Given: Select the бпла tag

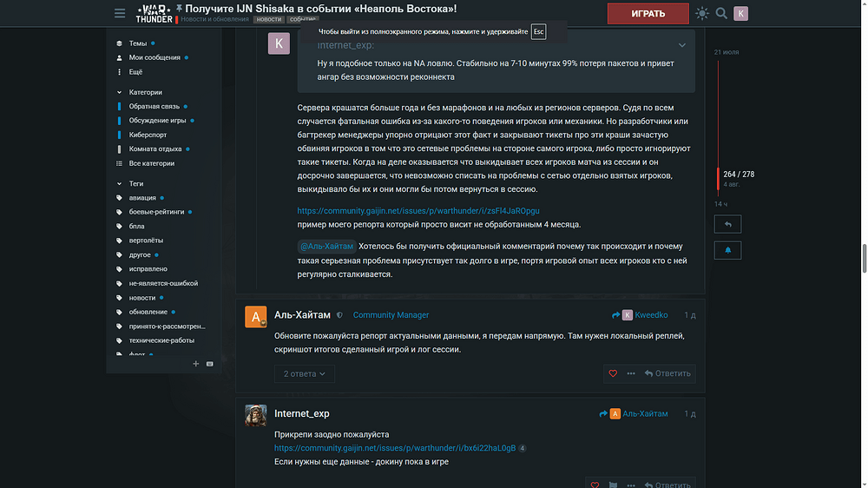Looking at the screenshot, I should 137,227.
